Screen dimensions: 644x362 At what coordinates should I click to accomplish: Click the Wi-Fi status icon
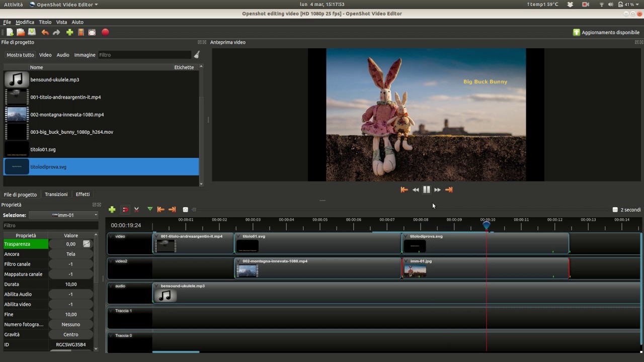click(x=602, y=5)
